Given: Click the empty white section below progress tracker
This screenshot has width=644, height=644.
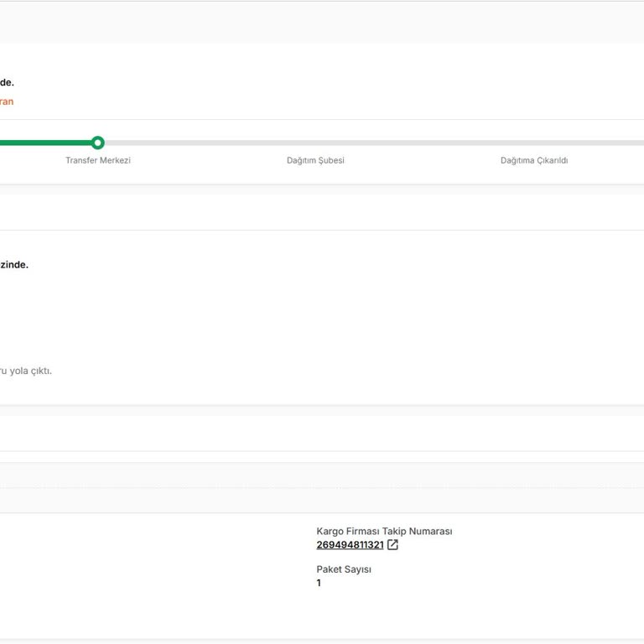Looking at the screenshot, I should 322,212.
